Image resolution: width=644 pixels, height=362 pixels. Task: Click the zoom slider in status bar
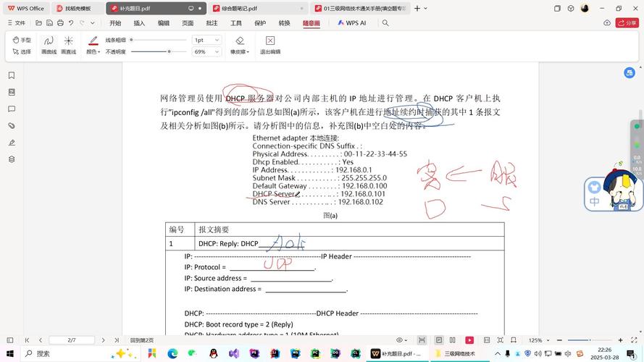590,340
